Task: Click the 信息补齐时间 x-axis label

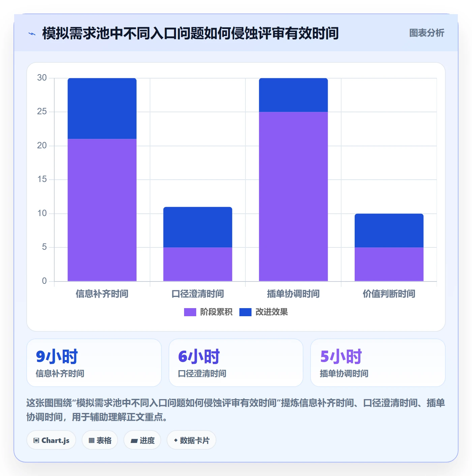Action: pyautogui.click(x=102, y=294)
